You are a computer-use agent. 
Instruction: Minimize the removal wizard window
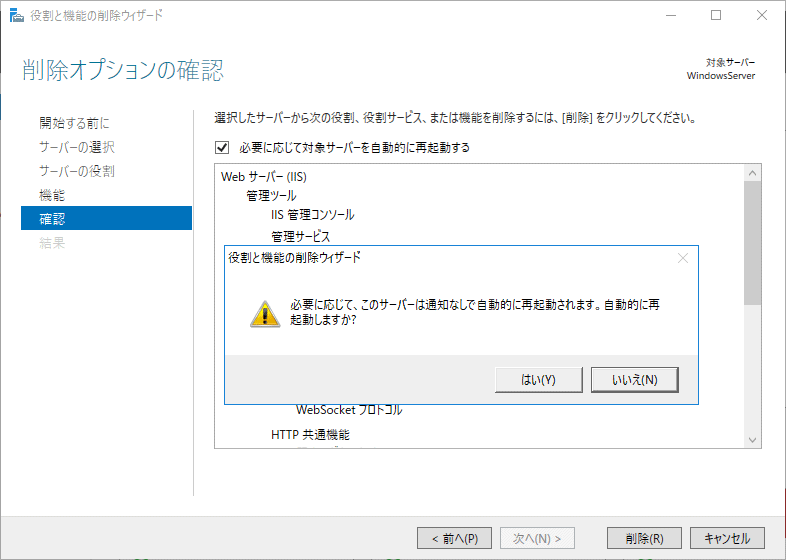point(670,16)
